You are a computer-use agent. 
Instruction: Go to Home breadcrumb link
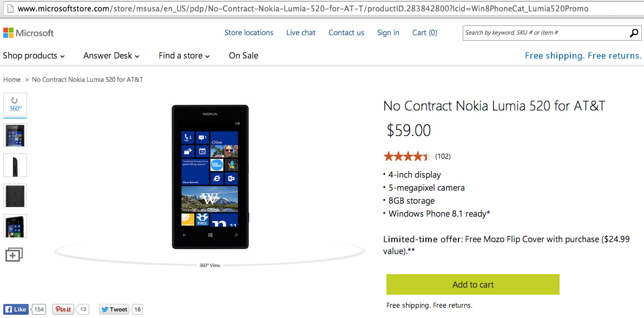coord(12,80)
